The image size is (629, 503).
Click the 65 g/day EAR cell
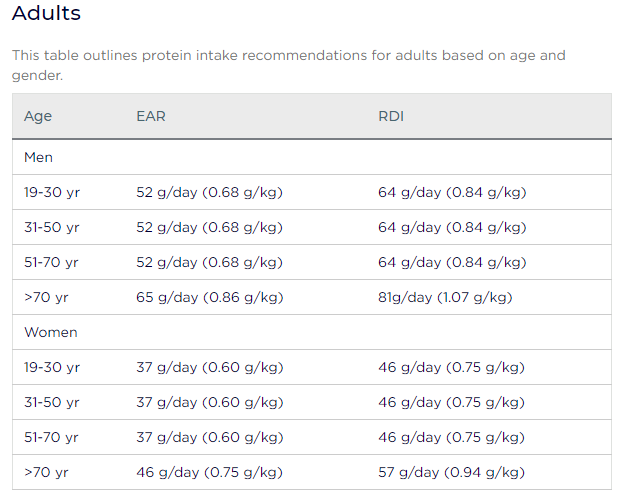210,297
